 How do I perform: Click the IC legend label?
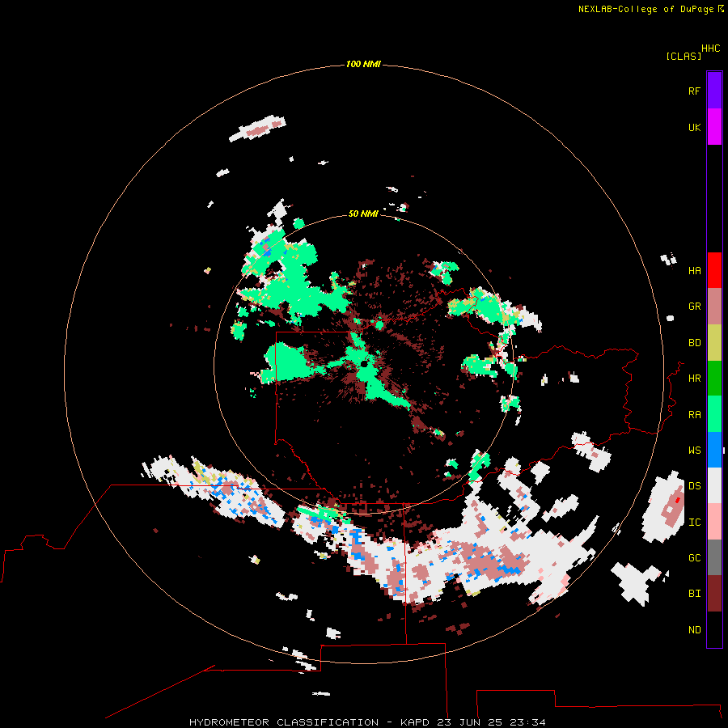[x=694, y=523]
